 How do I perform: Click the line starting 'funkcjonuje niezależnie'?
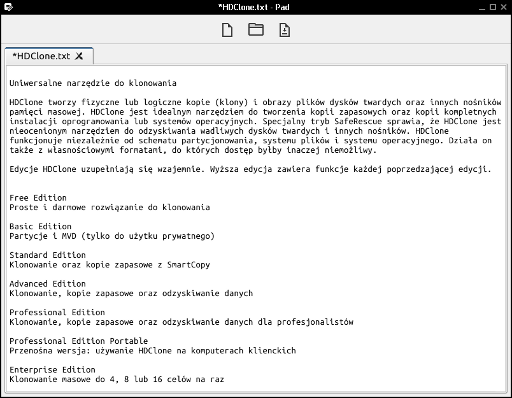pos(250,140)
